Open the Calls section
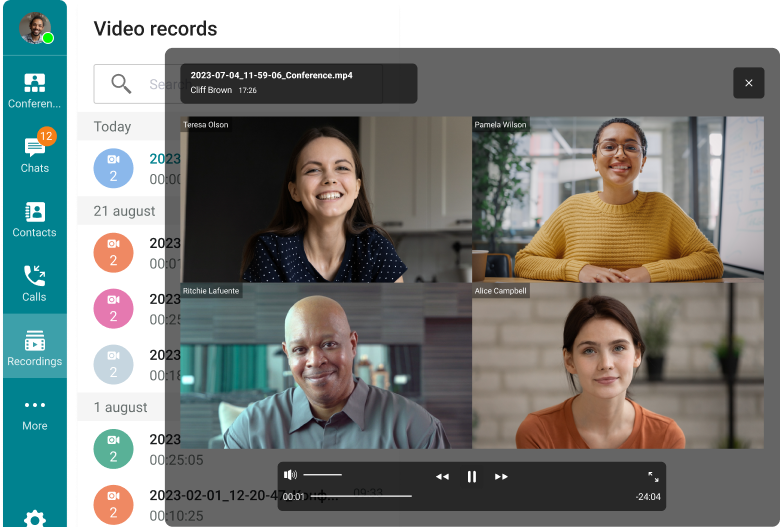780x527 pixels. (34, 284)
